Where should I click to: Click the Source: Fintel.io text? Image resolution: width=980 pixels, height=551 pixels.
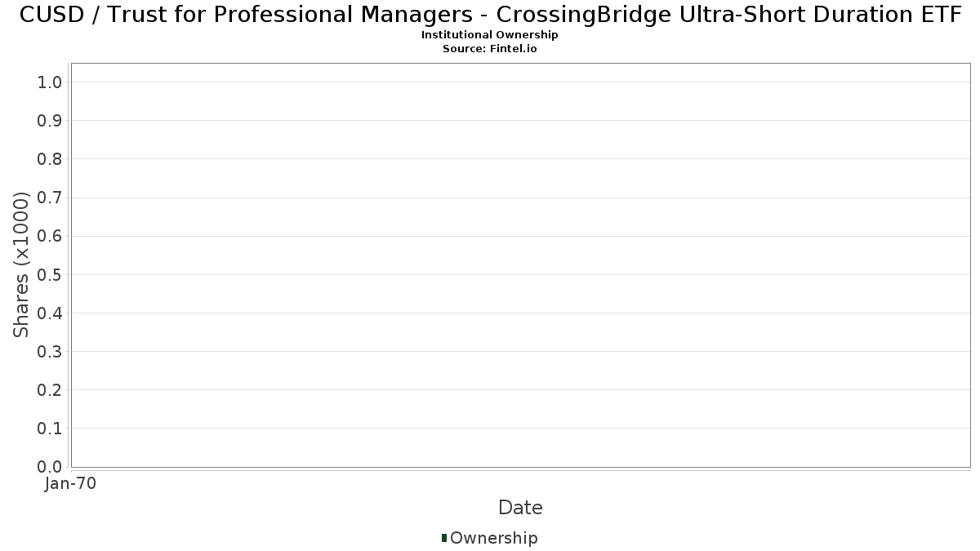pos(490,48)
